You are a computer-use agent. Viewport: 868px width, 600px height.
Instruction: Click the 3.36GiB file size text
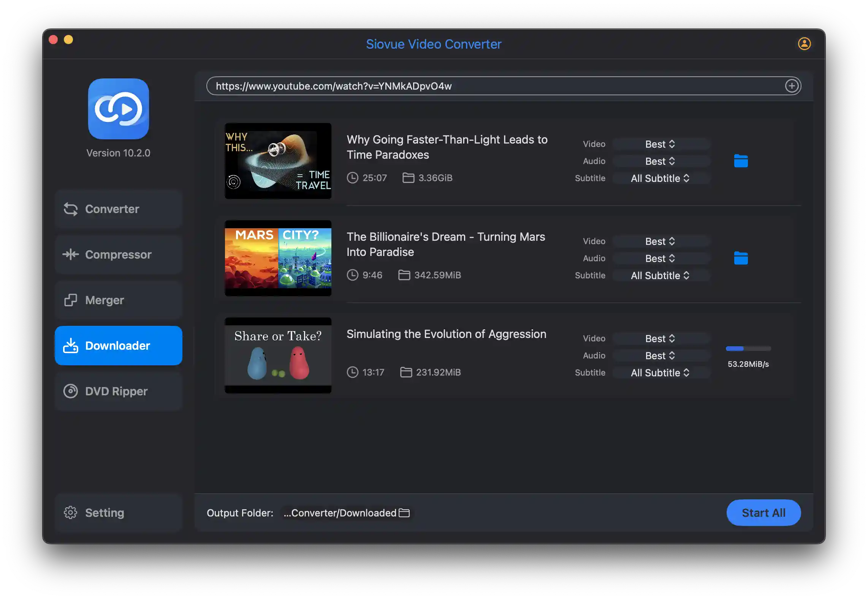436,178
